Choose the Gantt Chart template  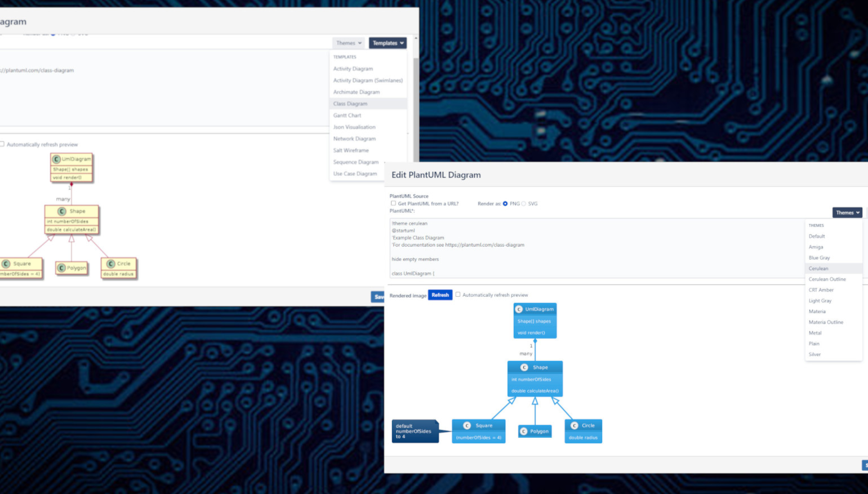coord(347,115)
